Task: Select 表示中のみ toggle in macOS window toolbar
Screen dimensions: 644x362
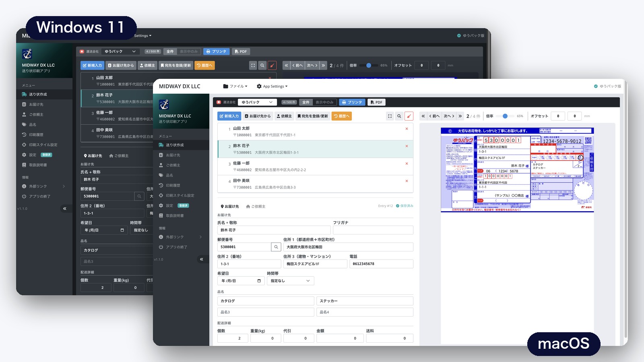Action: coord(324,102)
